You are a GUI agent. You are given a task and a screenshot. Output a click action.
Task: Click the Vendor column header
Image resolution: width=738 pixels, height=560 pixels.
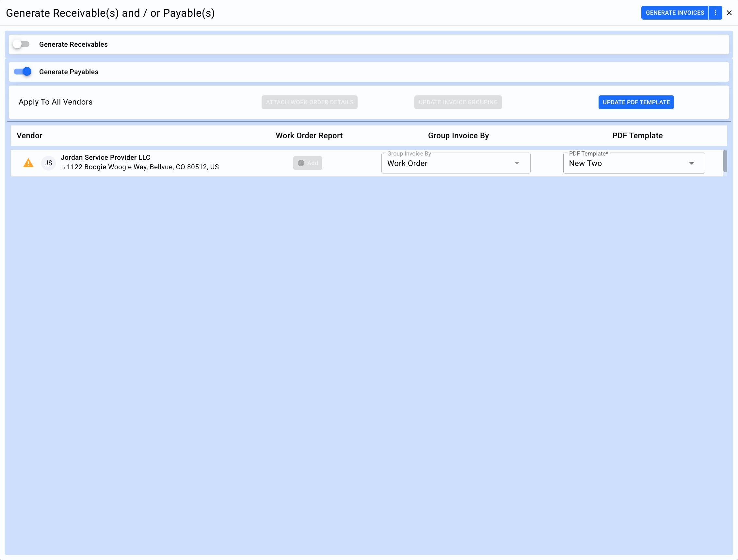[29, 136]
